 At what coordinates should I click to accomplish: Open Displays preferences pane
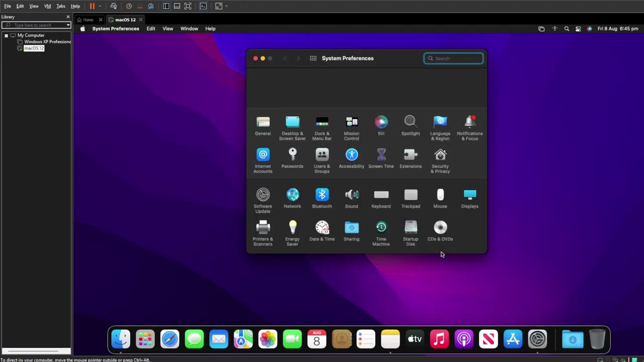tap(470, 199)
